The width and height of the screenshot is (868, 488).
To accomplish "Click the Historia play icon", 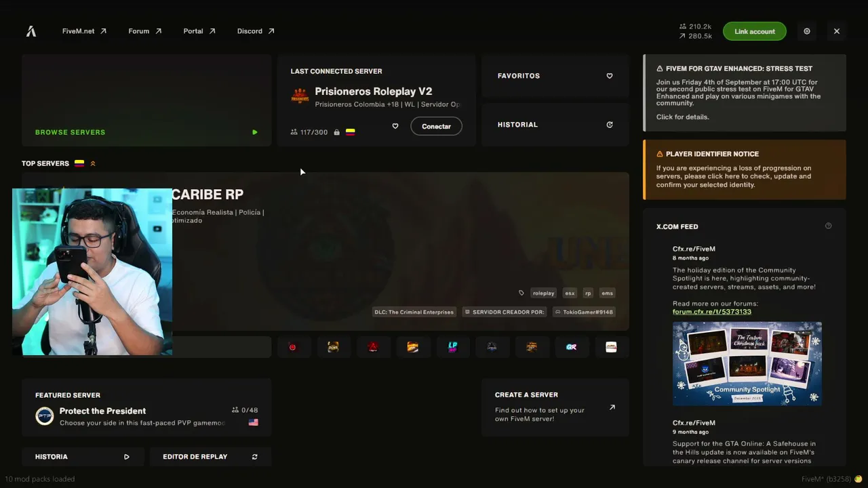I will [x=127, y=457].
